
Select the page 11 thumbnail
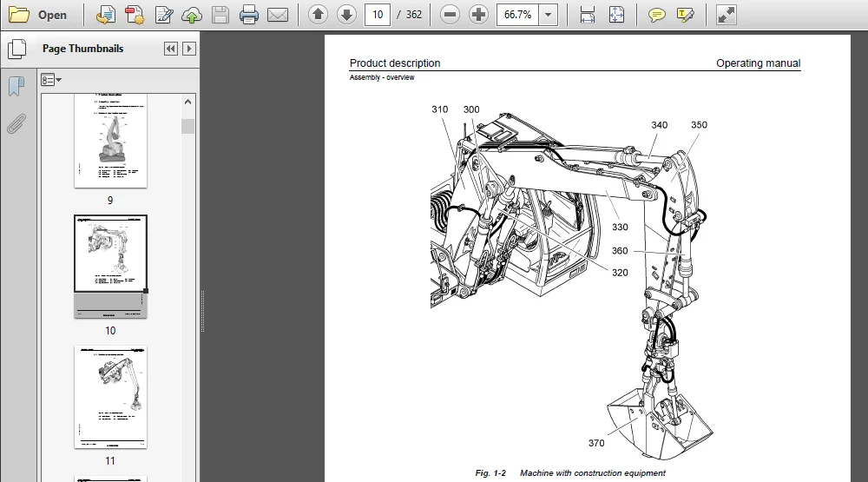[111, 397]
